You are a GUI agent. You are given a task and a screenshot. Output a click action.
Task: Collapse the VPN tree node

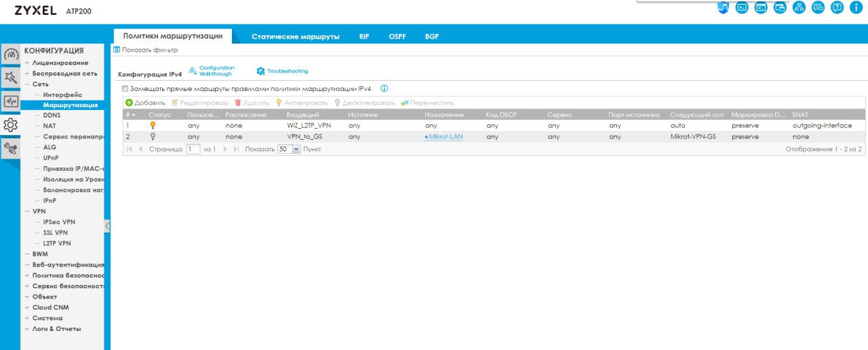click(x=26, y=211)
